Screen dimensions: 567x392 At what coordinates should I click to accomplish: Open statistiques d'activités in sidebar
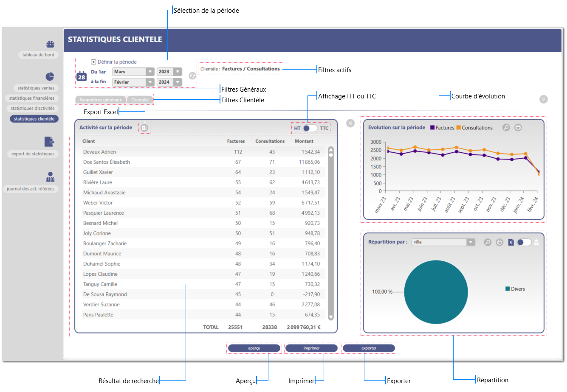pos(32,108)
